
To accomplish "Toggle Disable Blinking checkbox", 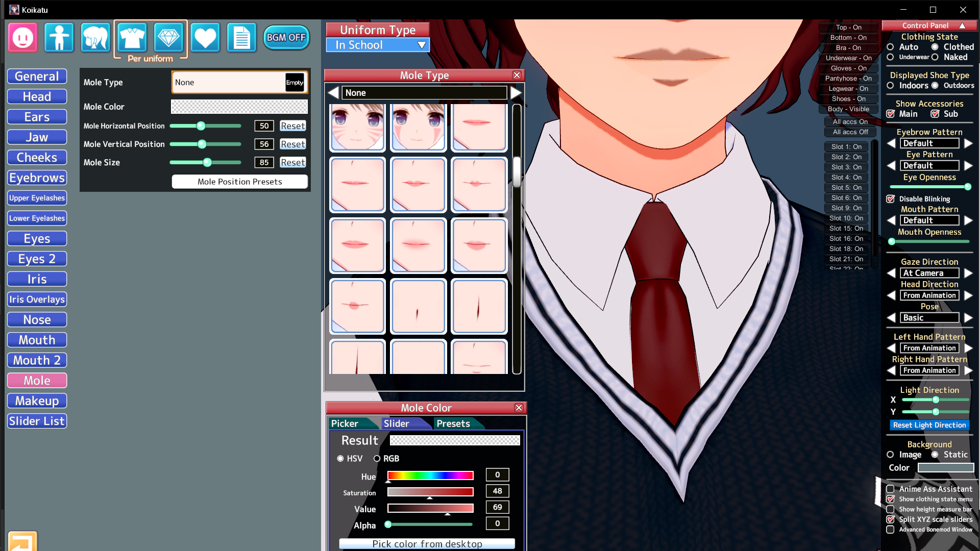I will [x=891, y=199].
